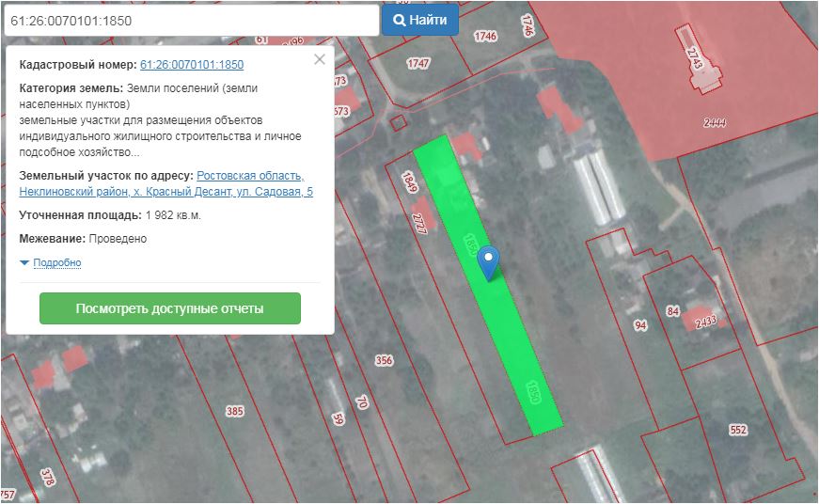The height and width of the screenshot is (504, 819).
Task: Click parcel label 1747 on map
Action: pyautogui.click(x=418, y=63)
